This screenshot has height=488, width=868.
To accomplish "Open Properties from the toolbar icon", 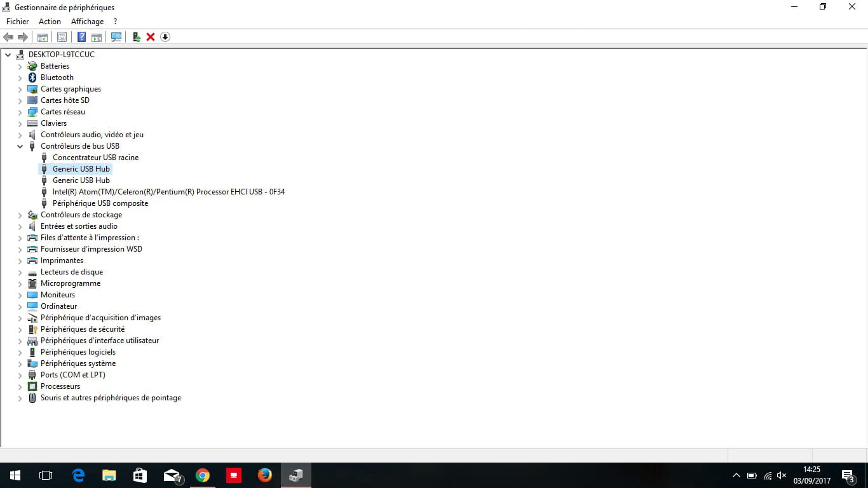I will (x=62, y=37).
